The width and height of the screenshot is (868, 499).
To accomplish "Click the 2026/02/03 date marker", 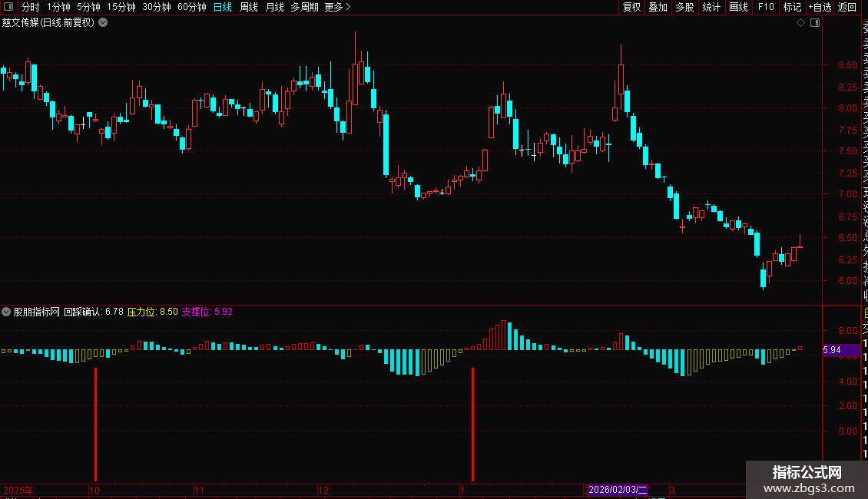I will pos(618,490).
